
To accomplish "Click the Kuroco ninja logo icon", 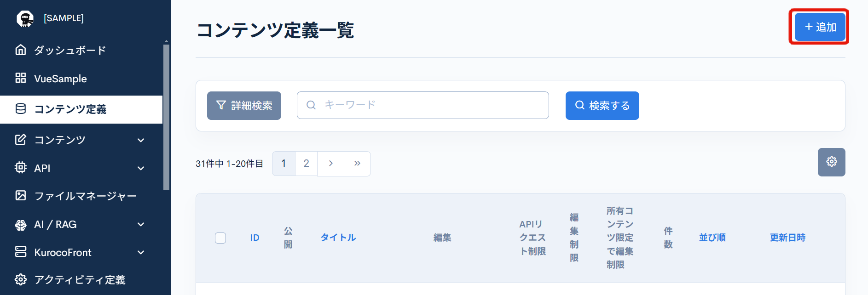I will coord(25,18).
